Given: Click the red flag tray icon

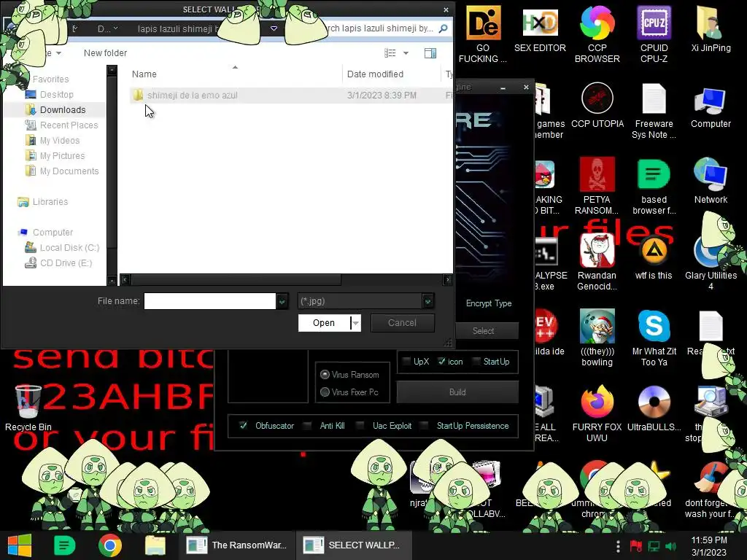Looking at the screenshot, I should [635, 546].
